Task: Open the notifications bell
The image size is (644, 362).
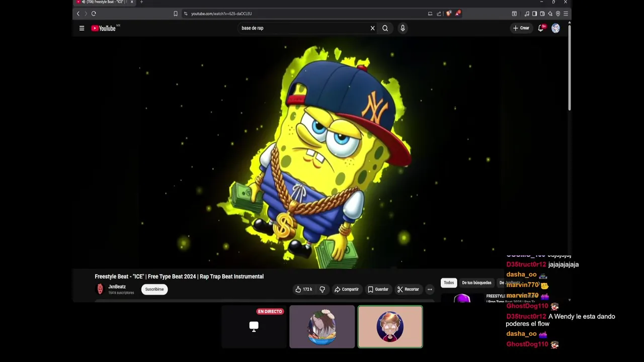Action: pos(541,28)
